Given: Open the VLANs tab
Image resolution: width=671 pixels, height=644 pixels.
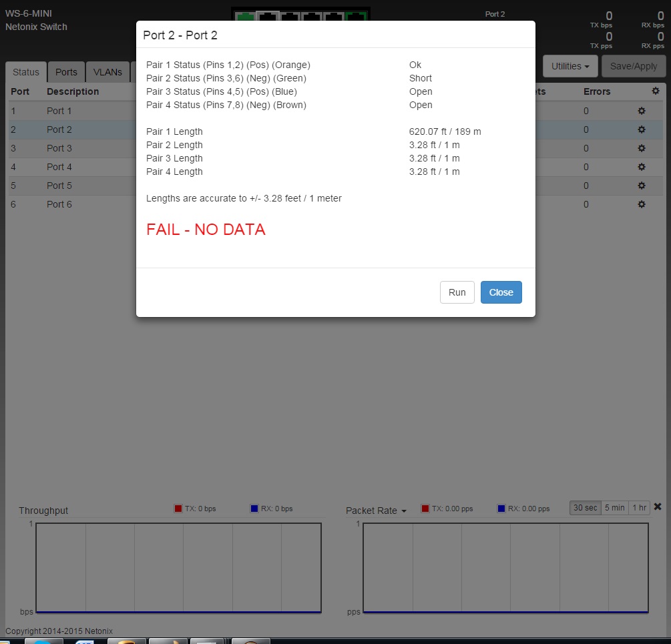Looking at the screenshot, I should coord(107,72).
